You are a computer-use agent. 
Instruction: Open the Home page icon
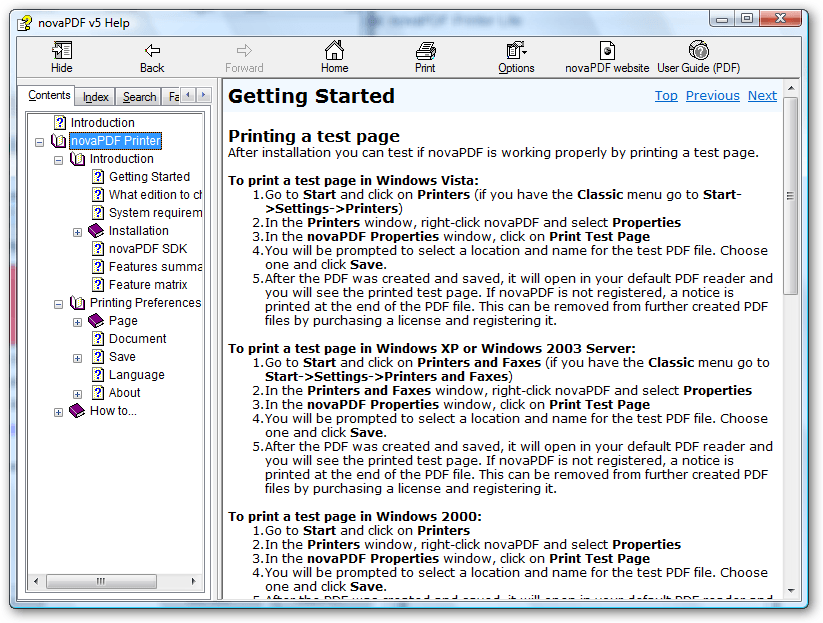334,50
